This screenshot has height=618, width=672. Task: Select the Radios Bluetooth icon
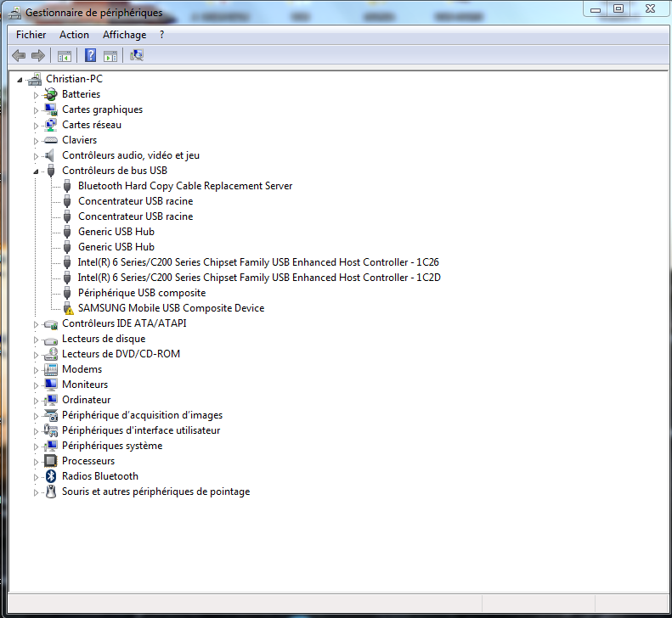(51, 476)
